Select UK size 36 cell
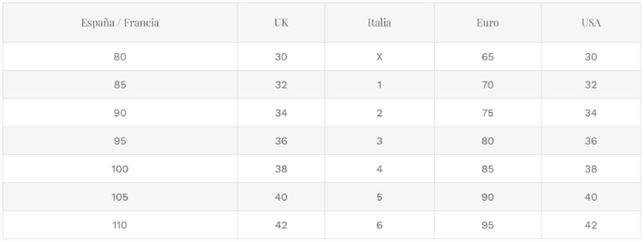This screenshot has height=242, width=644. tap(281, 141)
